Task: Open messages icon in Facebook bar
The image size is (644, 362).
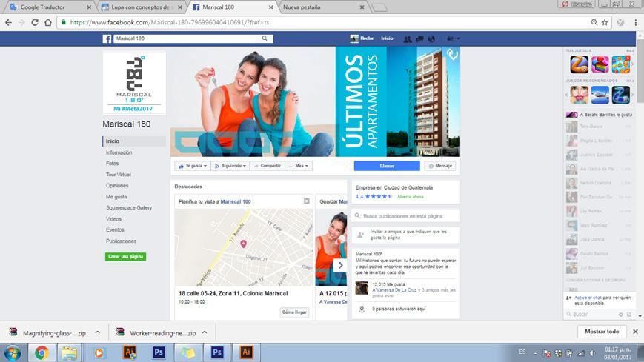Action: pyautogui.click(x=419, y=39)
